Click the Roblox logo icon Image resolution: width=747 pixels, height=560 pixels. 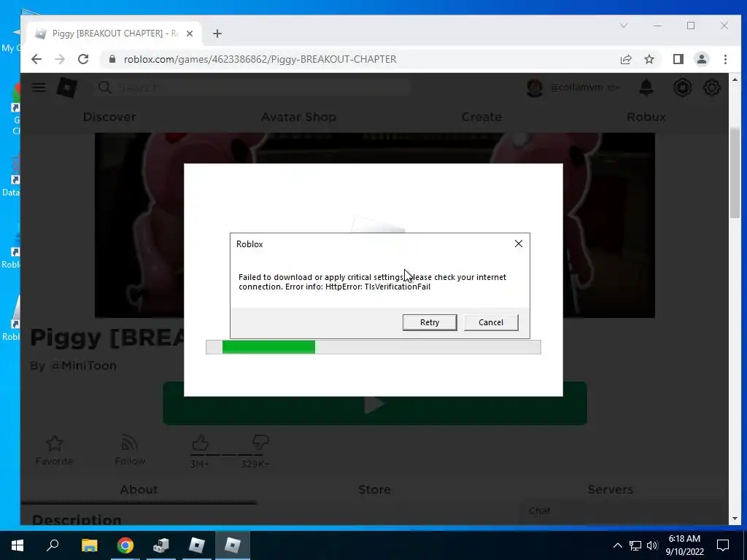tap(67, 87)
